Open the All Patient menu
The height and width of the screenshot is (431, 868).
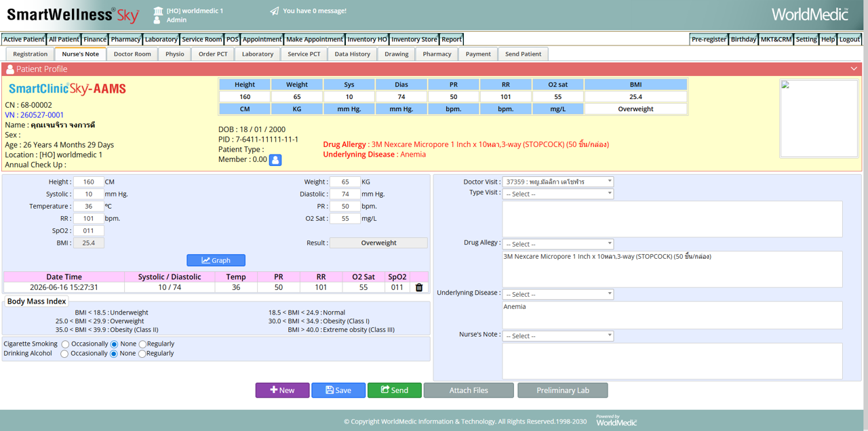point(64,39)
